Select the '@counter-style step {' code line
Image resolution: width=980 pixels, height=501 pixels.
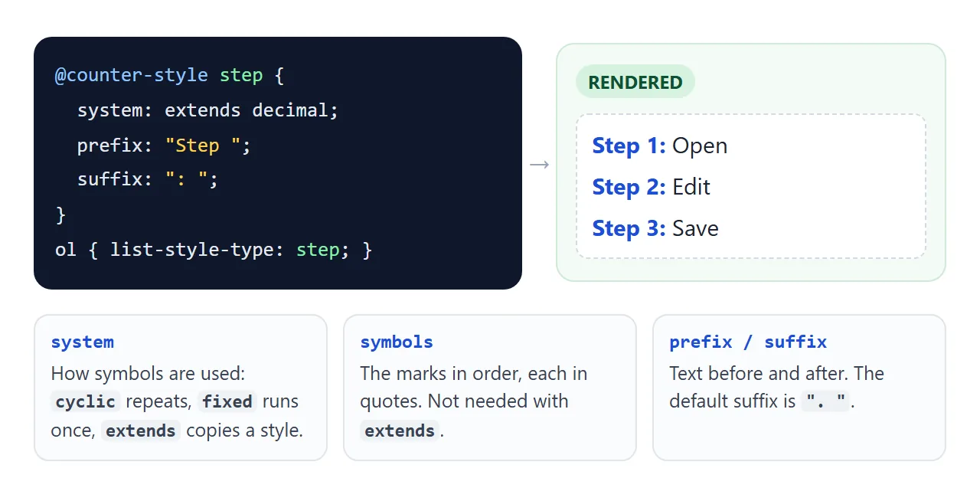click(x=170, y=75)
